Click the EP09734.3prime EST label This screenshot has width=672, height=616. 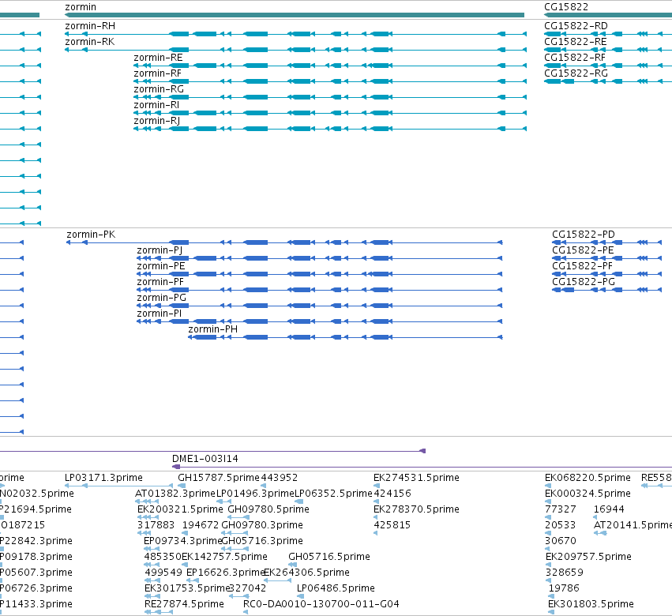(x=183, y=542)
